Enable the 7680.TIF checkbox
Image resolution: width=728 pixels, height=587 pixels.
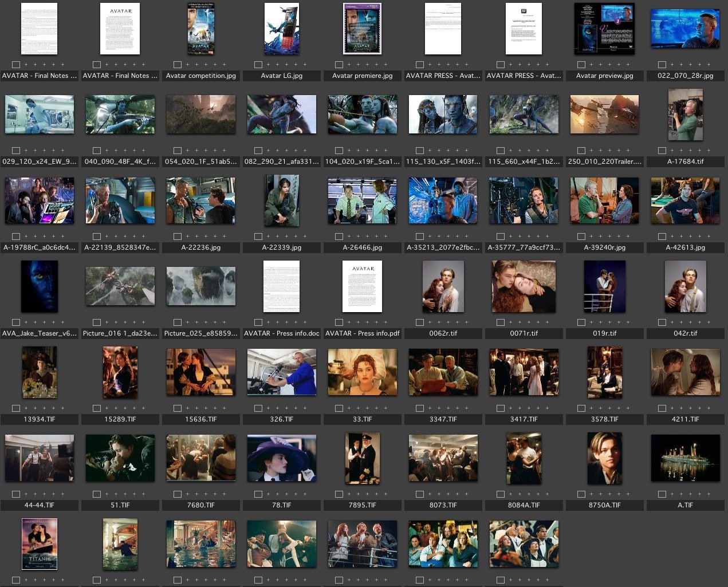click(x=178, y=494)
